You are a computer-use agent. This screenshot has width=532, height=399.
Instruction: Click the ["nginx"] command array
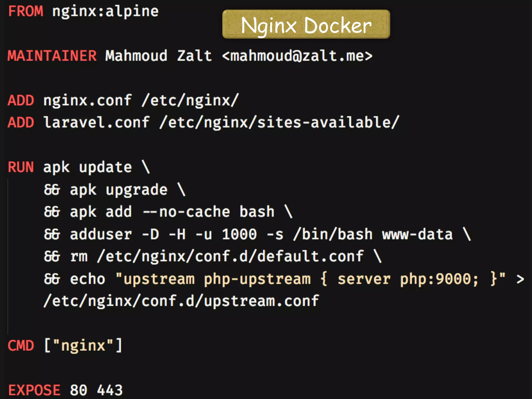click(x=83, y=346)
